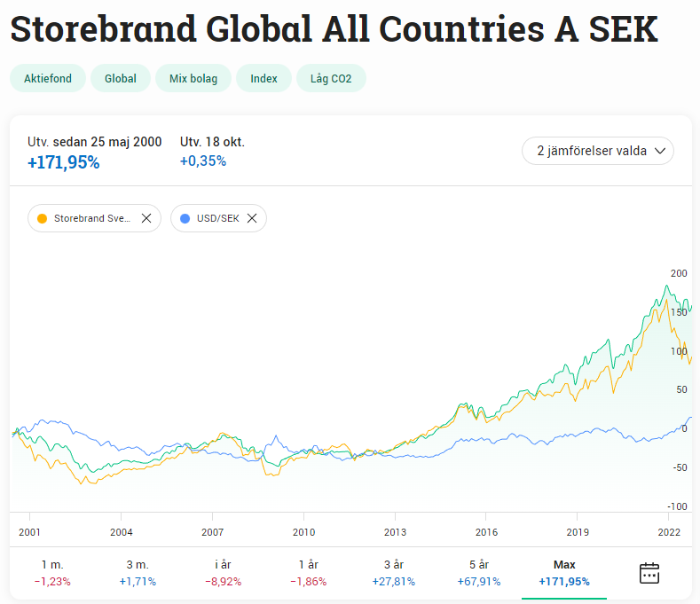700x604 pixels.
Task: Select the 1 m. time period
Action: [52, 573]
